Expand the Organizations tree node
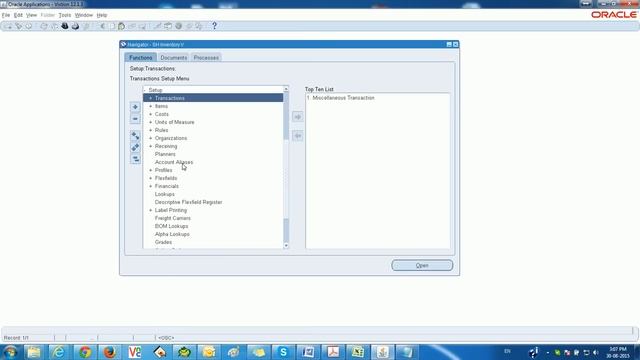This screenshot has height=360, width=640. 151,138
